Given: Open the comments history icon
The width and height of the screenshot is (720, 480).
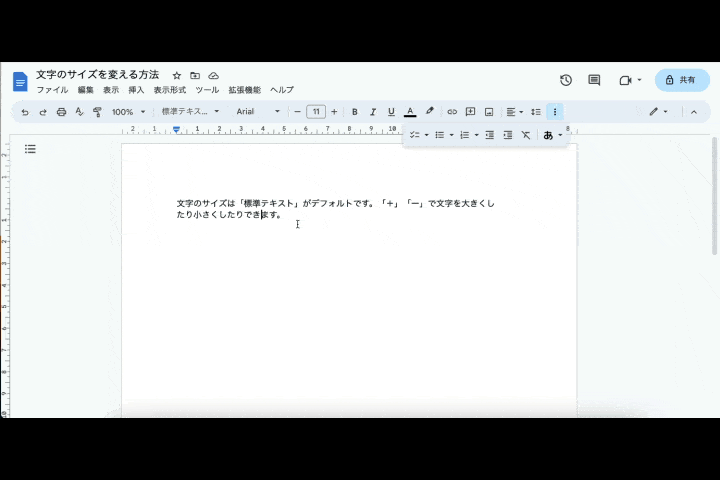Looking at the screenshot, I should coord(594,80).
